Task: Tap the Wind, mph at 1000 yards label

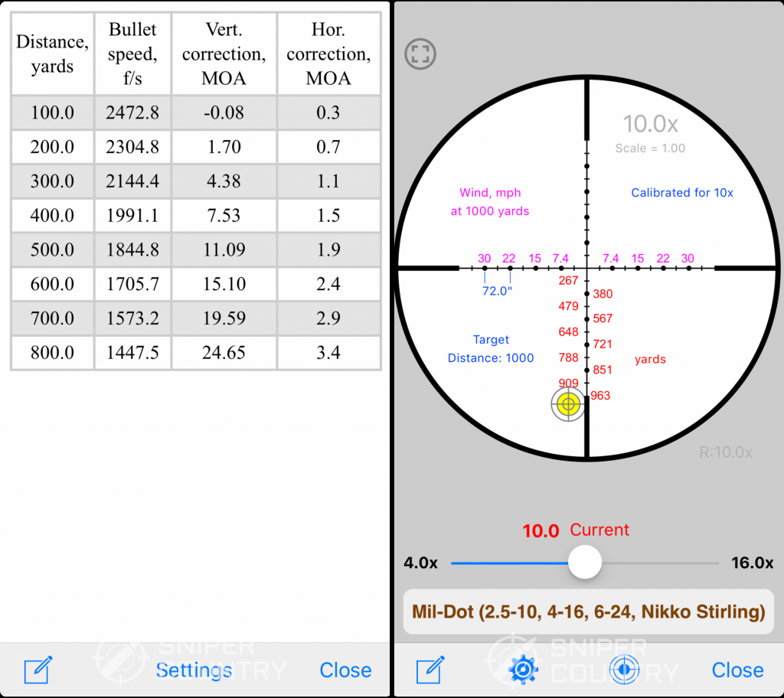Action: pos(490,202)
